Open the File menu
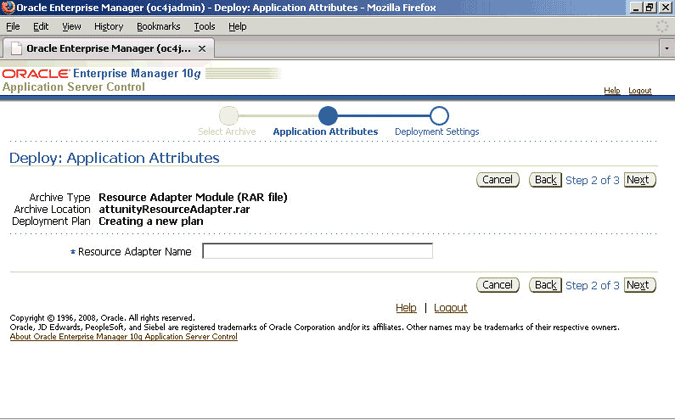This screenshot has width=675, height=420. [x=13, y=27]
